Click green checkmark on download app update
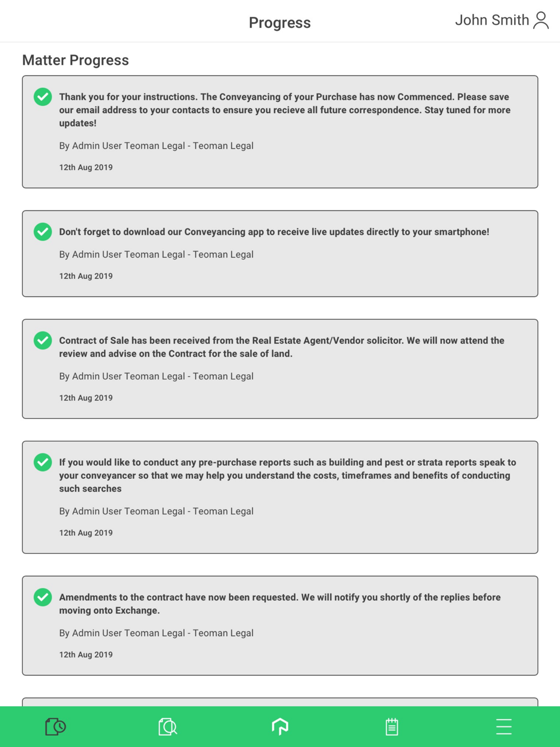The image size is (560, 747). pyautogui.click(x=43, y=232)
